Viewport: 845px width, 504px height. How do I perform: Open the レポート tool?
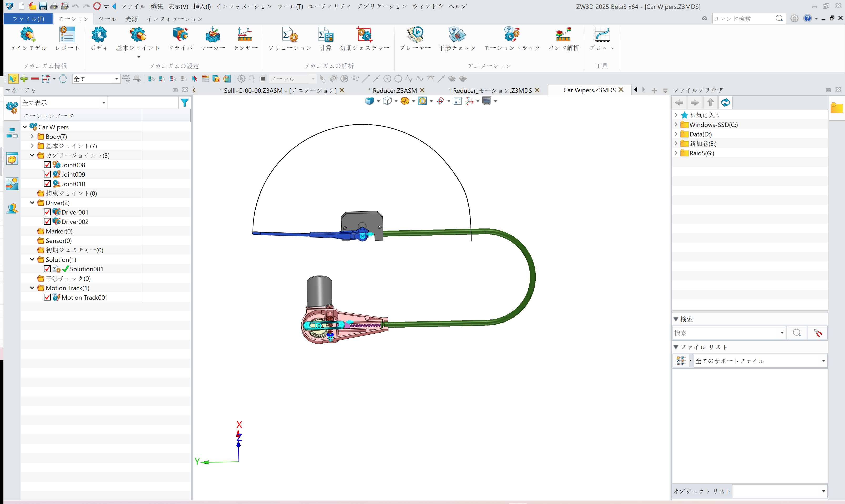tap(67, 39)
